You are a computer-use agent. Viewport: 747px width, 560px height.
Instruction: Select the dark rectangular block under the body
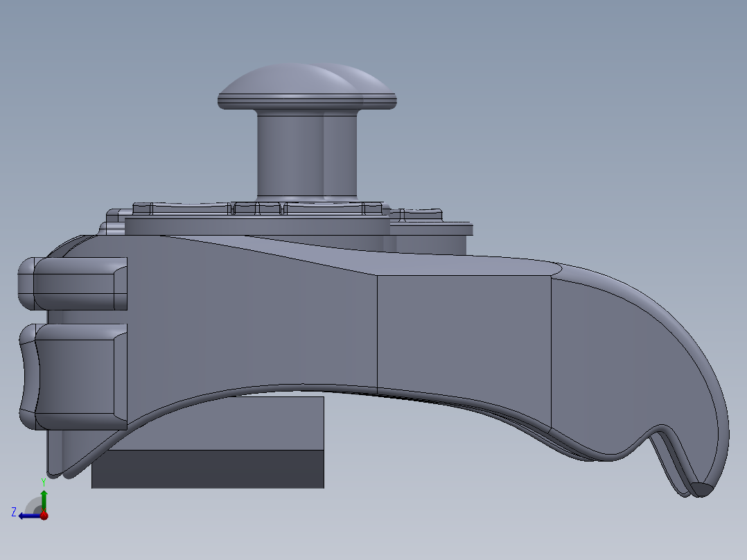click(x=208, y=469)
